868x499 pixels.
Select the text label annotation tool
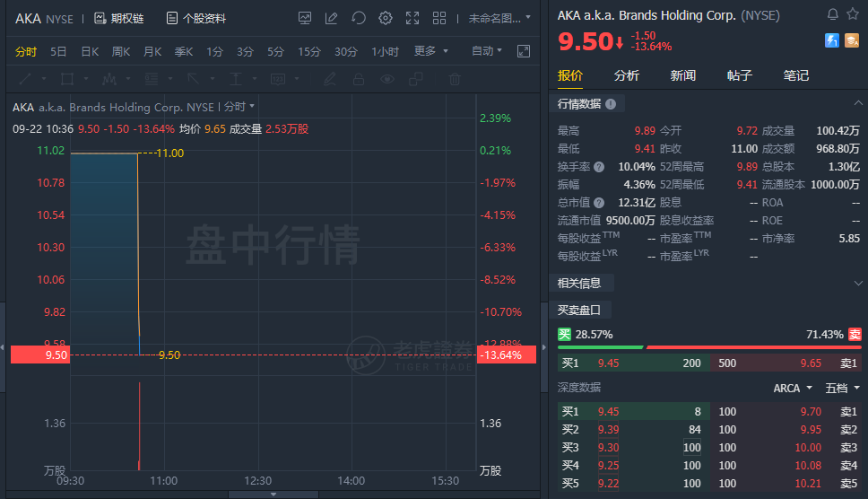pyautogui.click(x=278, y=79)
